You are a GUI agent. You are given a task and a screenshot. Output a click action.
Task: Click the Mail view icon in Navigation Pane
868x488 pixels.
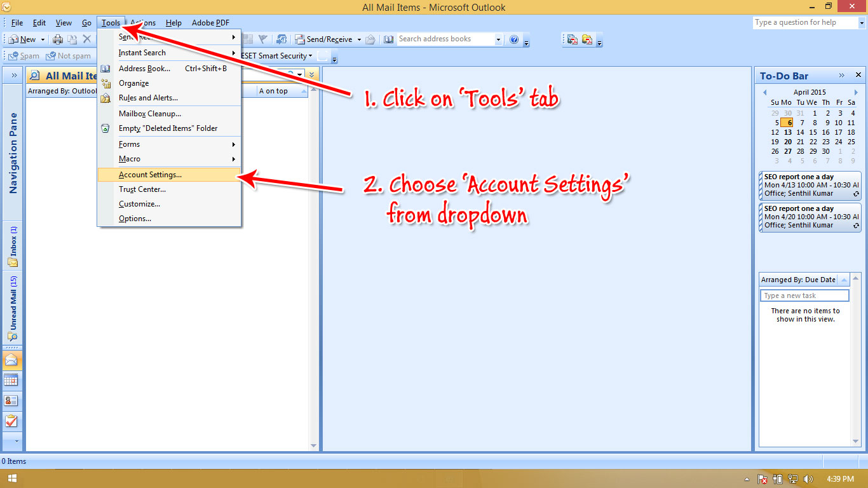pyautogui.click(x=13, y=360)
